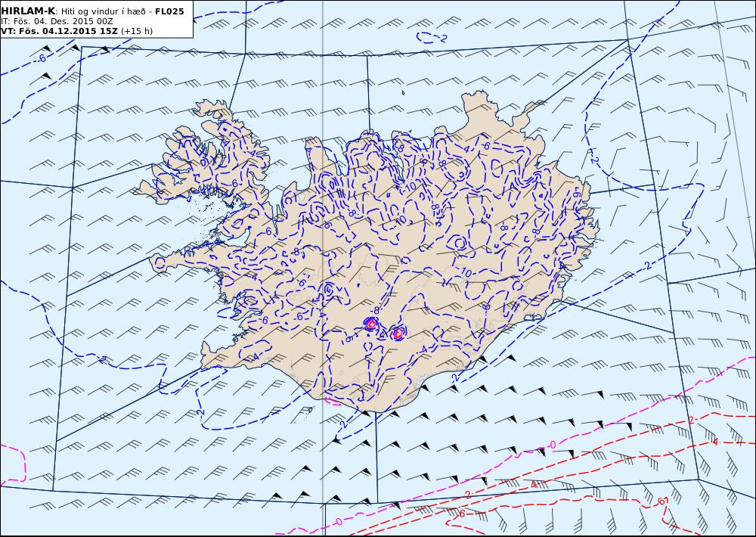This screenshot has width=756, height=537.
Task: Click the right red-centred temperature peak in south Iceland
Action: tap(398, 333)
